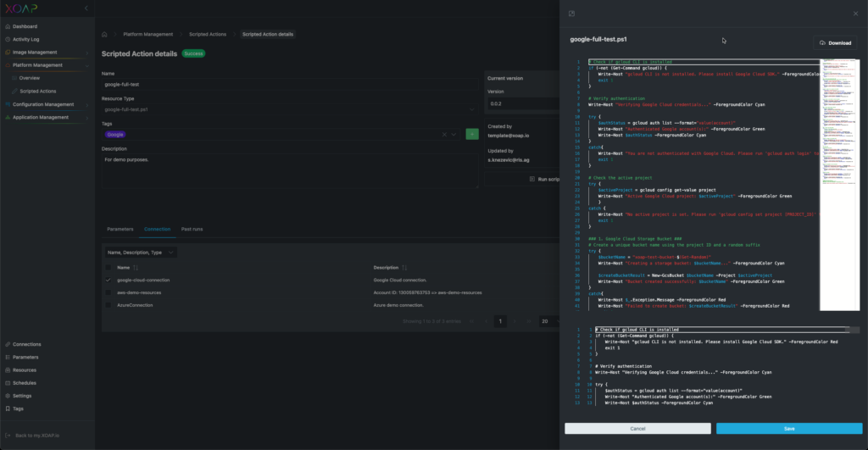Download google-full-test.ps1 script
The width and height of the screenshot is (868, 450).
(835, 43)
